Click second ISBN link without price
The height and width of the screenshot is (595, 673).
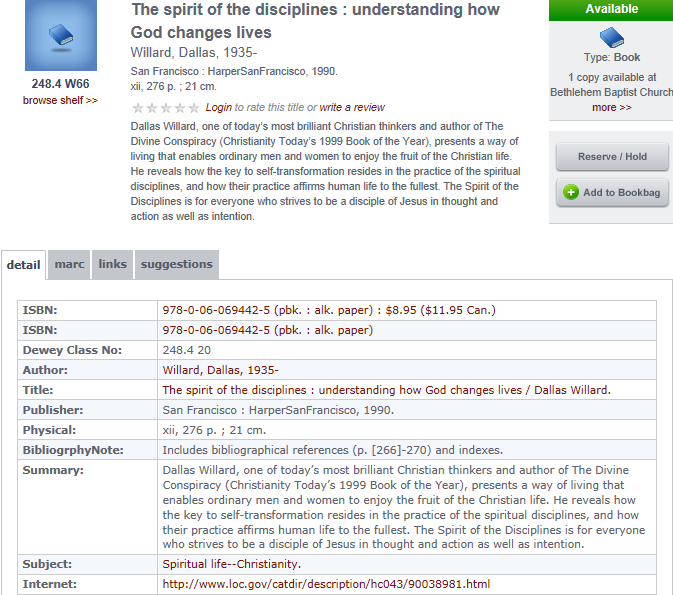click(x=267, y=330)
